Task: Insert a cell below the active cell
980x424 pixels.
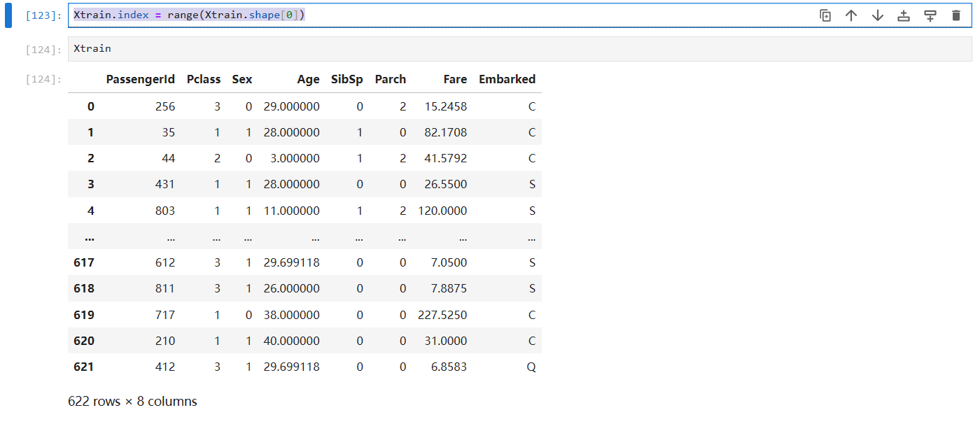Action: coord(930,15)
